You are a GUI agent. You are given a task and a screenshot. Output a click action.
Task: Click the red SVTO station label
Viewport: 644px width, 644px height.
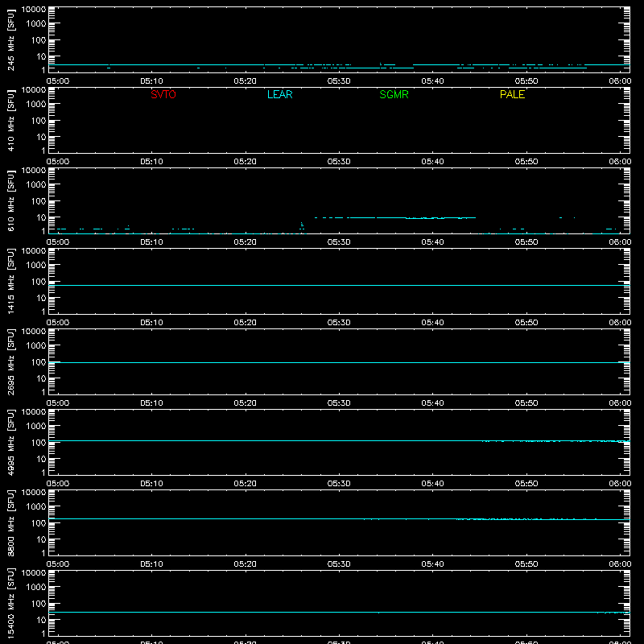pos(163,94)
